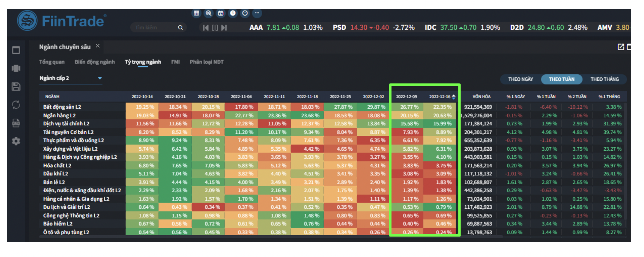The image size is (644, 257).
Task: Click the XLSX export icon in sidebar
Action: (x=16, y=123)
